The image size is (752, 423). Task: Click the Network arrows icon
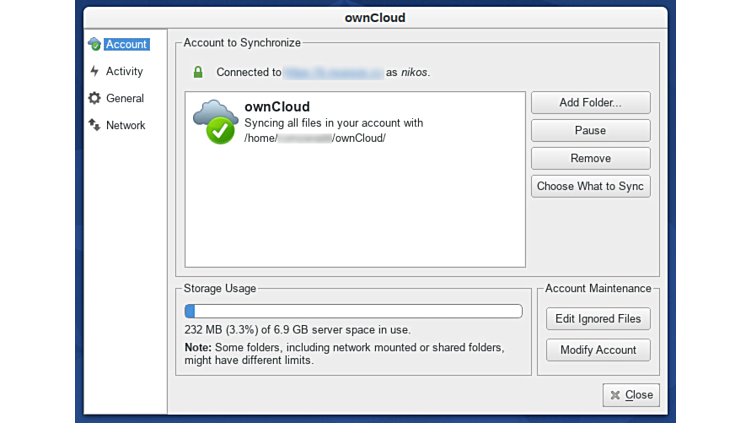tap(95, 125)
